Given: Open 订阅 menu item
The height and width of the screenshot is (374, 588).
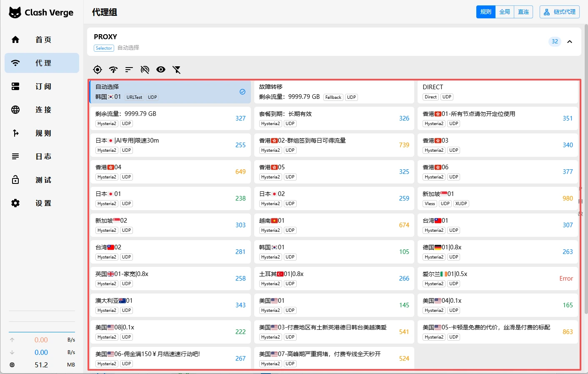Looking at the screenshot, I should tap(42, 86).
